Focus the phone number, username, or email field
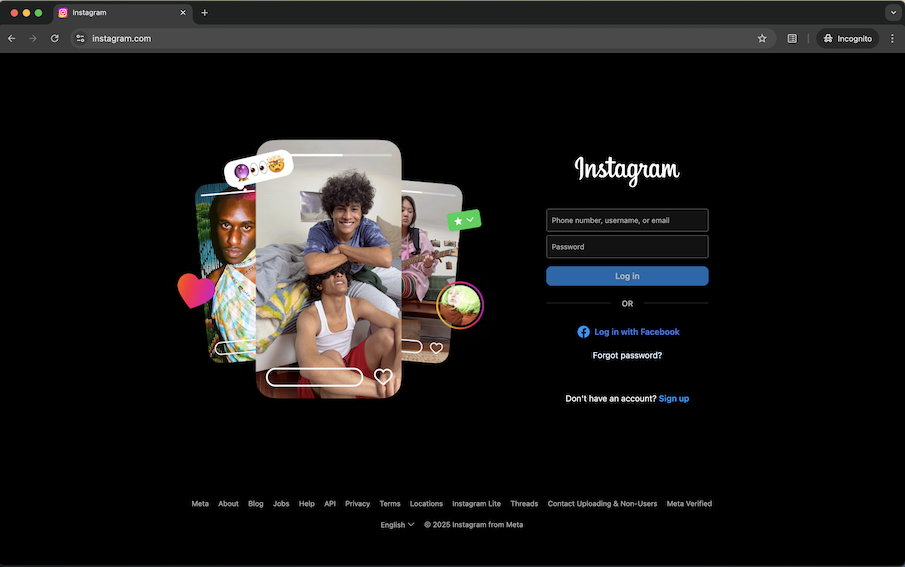 [627, 220]
